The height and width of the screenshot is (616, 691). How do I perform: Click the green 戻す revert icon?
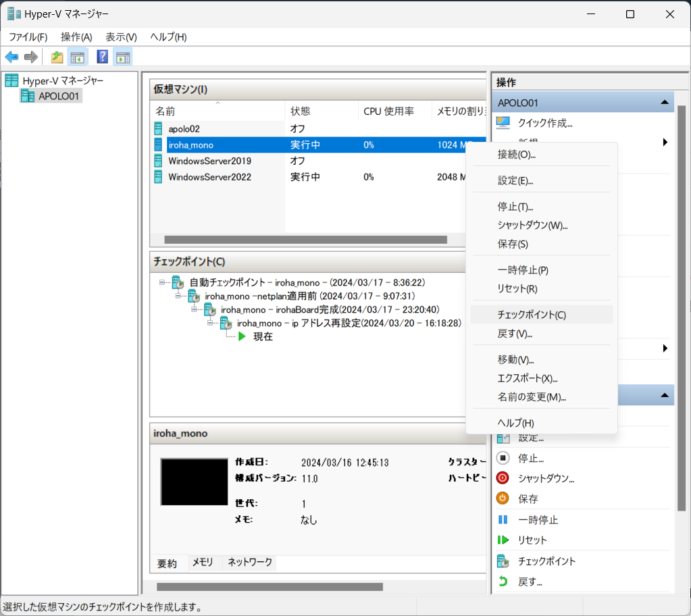click(503, 582)
